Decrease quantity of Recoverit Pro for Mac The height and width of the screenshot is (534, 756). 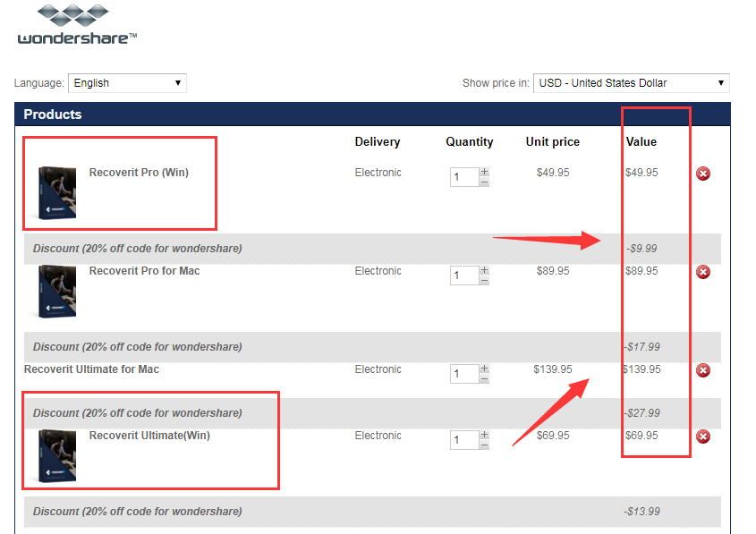[x=485, y=280]
